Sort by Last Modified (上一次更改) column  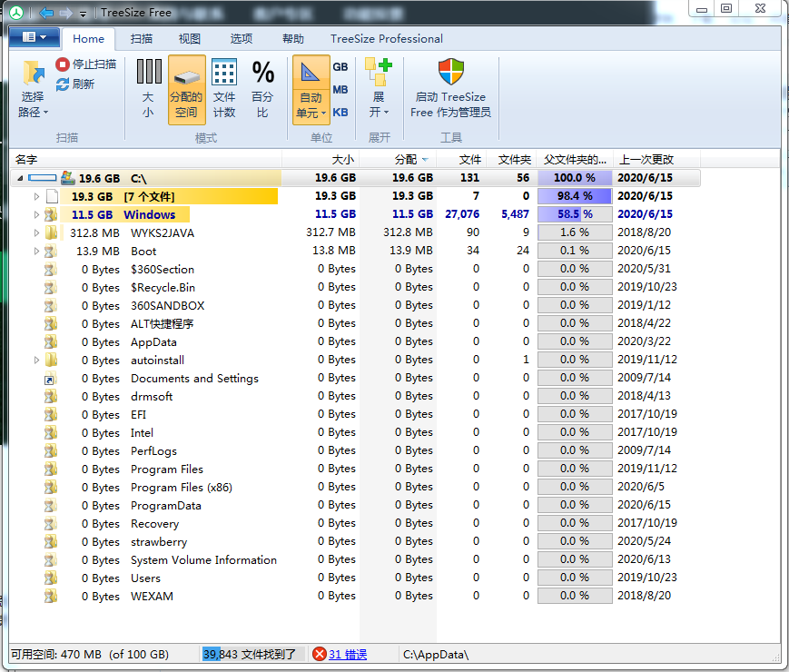tap(656, 160)
